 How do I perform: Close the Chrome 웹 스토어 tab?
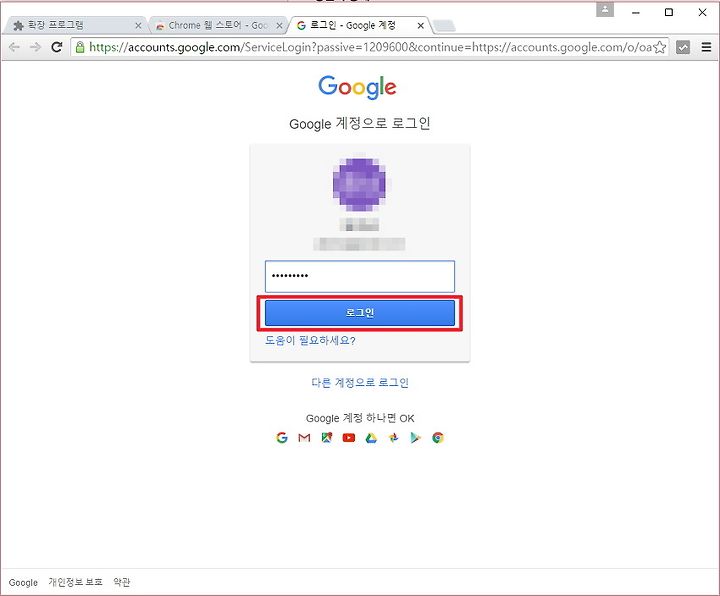click(x=279, y=26)
